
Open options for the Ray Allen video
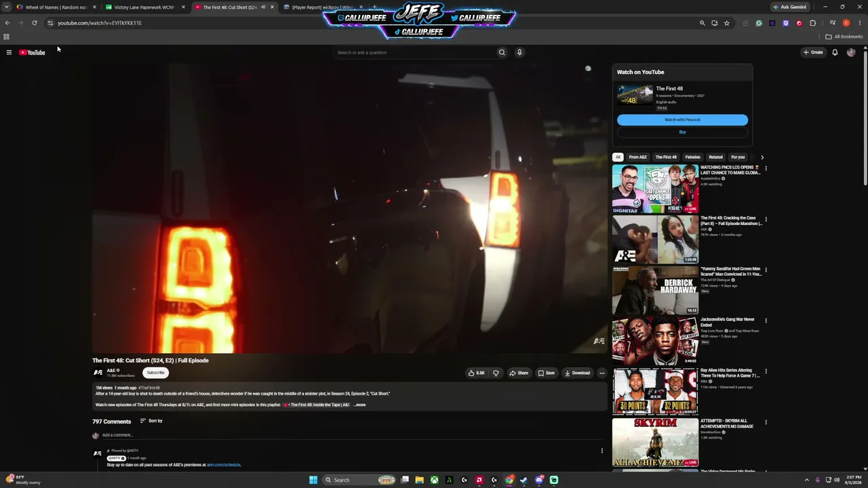766,371
